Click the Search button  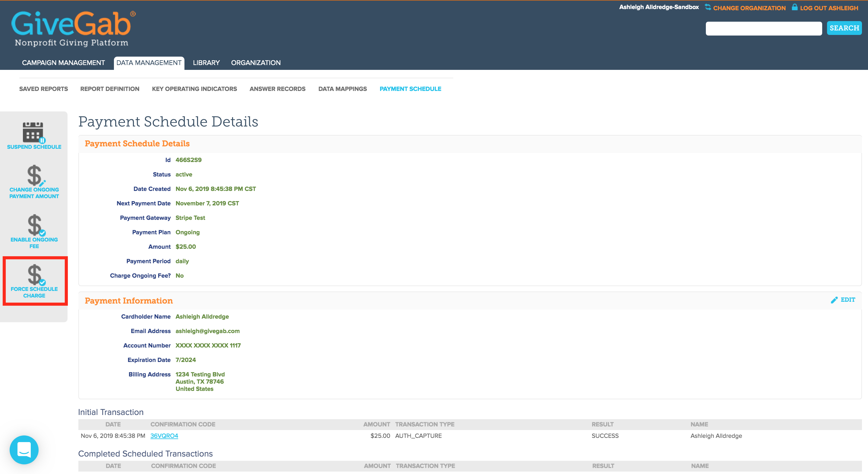click(844, 28)
